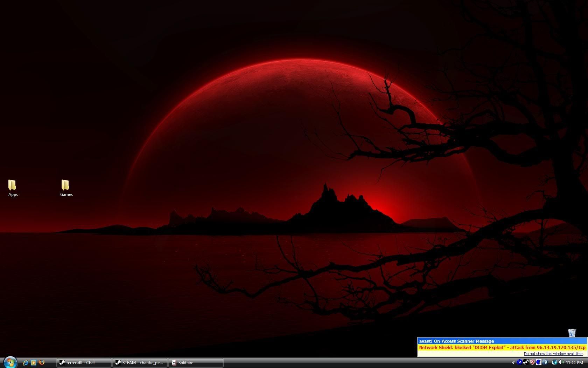Switch to Solitaire taskbar button
The width and height of the screenshot is (588, 368).
(x=196, y=363)
